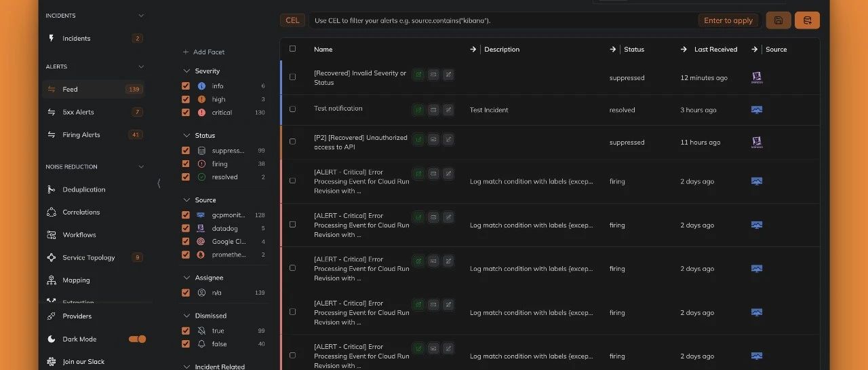
Task: Open '[P2] [Recovered] Unauthorized access to API' alert
Action: coord(361,142)
